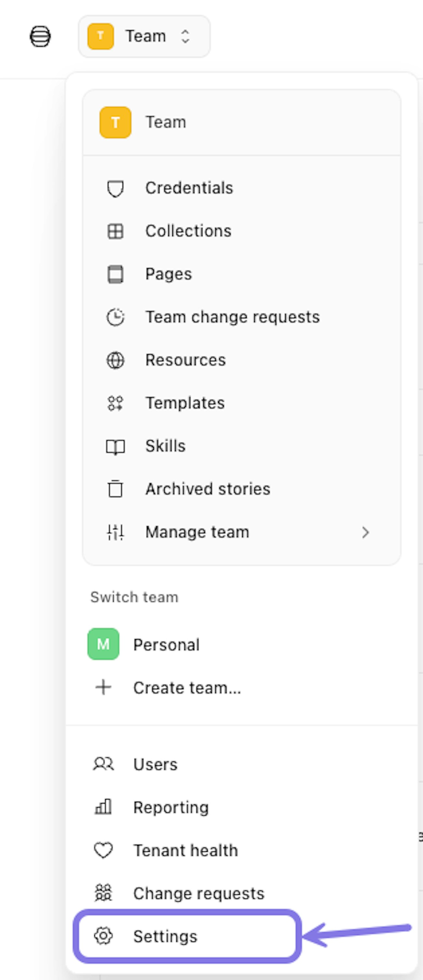Image resolution: width=423 pixels, height=980 pixels.
Task: Click the plus icon beside Create team
Action: (x=103, y=688)
